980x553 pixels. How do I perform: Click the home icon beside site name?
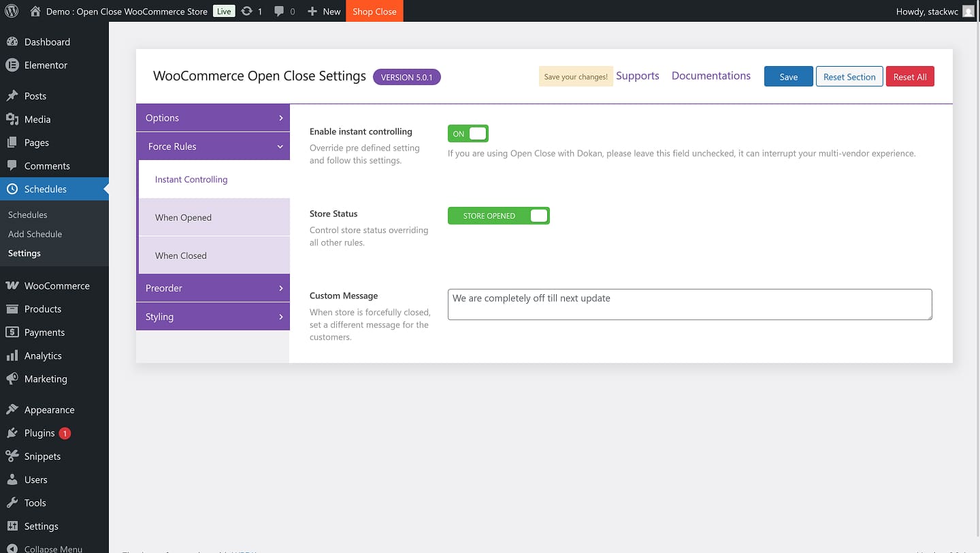point(35,11)
